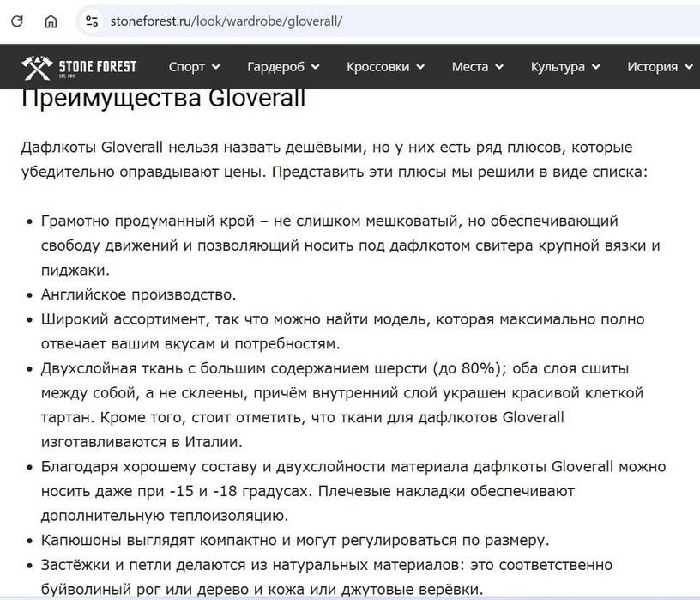
Task: Click text 'пиджаки.'
Action: click(75, 270)
